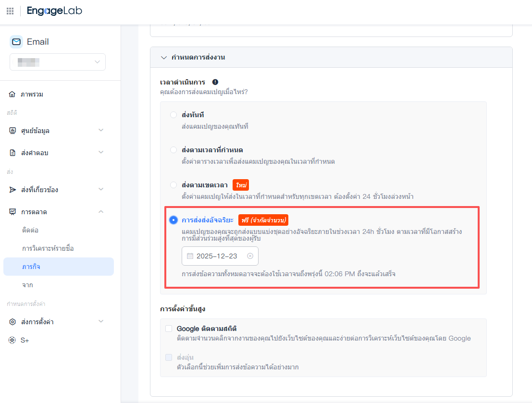
Task: Click the ภาพรวม home icon
Action: (12, 94)
